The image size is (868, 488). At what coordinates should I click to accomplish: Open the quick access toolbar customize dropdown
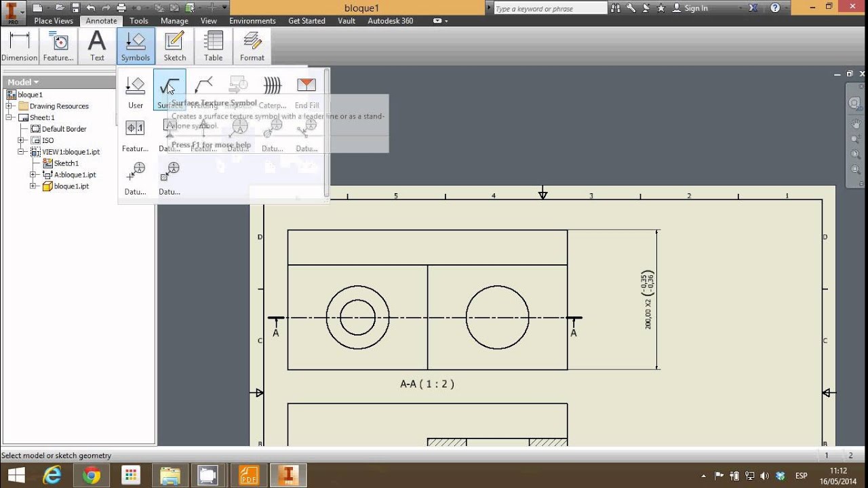click(224, 8)
